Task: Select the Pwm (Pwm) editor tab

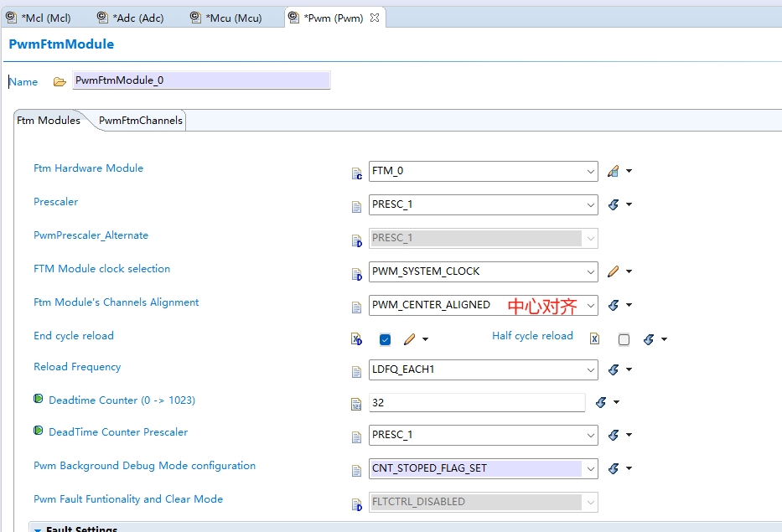Action: tap(333, 18)
